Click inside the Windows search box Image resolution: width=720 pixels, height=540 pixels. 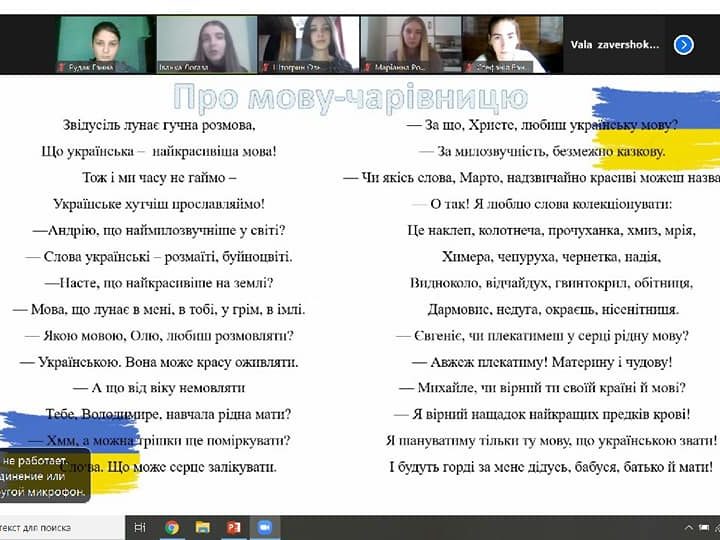coord(60,527)
